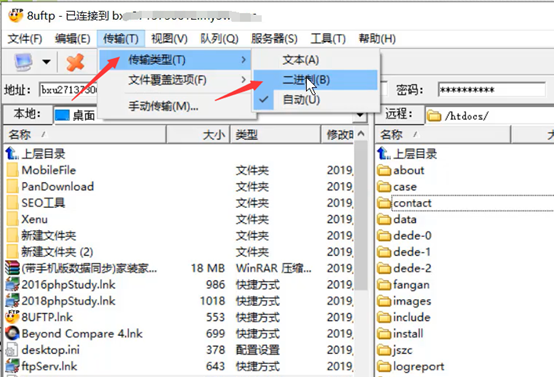Sort local list by 类型 column
Image resolution: width=554 pixels, height=377 pixels.
coord(275,134)
